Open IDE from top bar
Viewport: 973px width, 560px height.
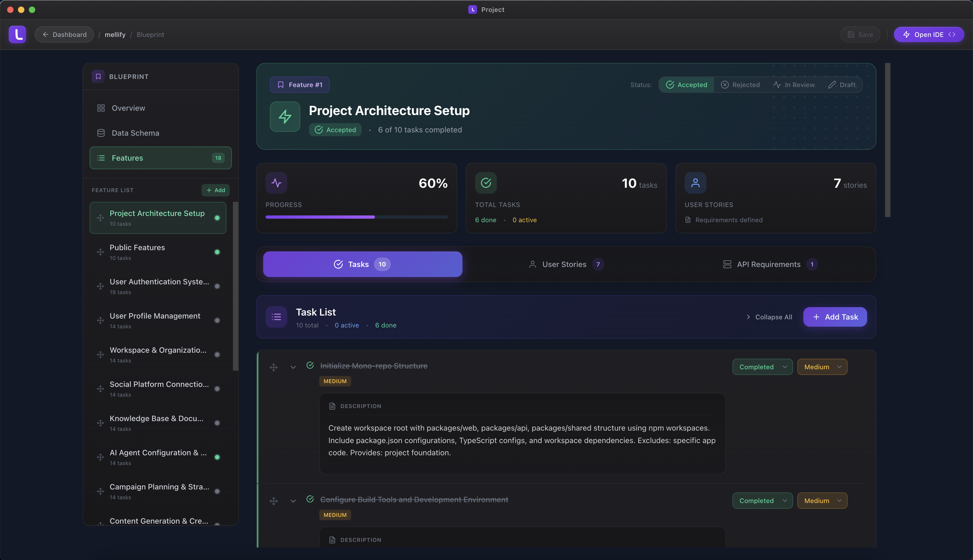(x=928, y=34)
